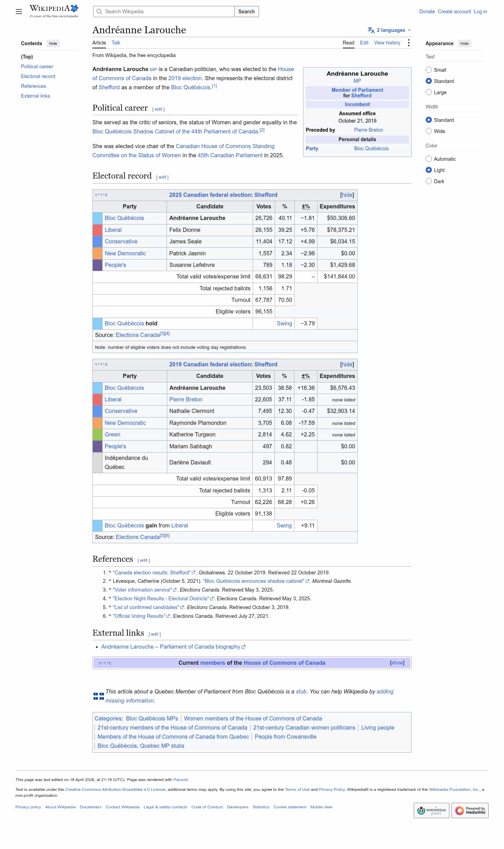
Task: Click the Quebec flag stub icon
Action: pyautogui.click(x=99, y=696)
